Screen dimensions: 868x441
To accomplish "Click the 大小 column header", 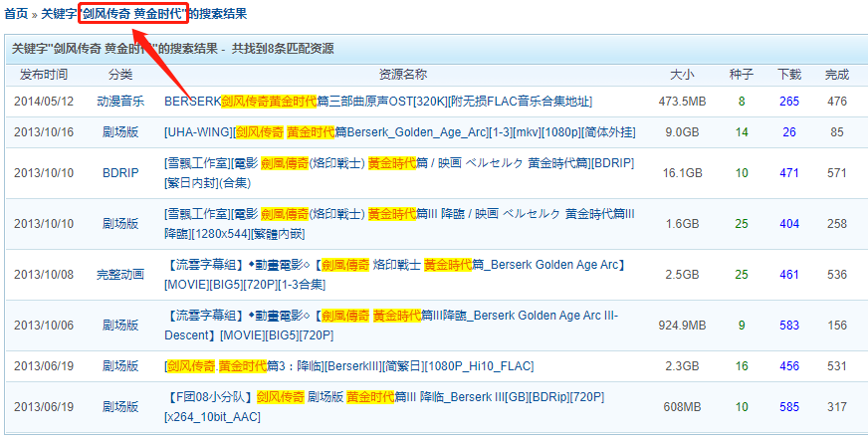I will [x=682, y=75].
